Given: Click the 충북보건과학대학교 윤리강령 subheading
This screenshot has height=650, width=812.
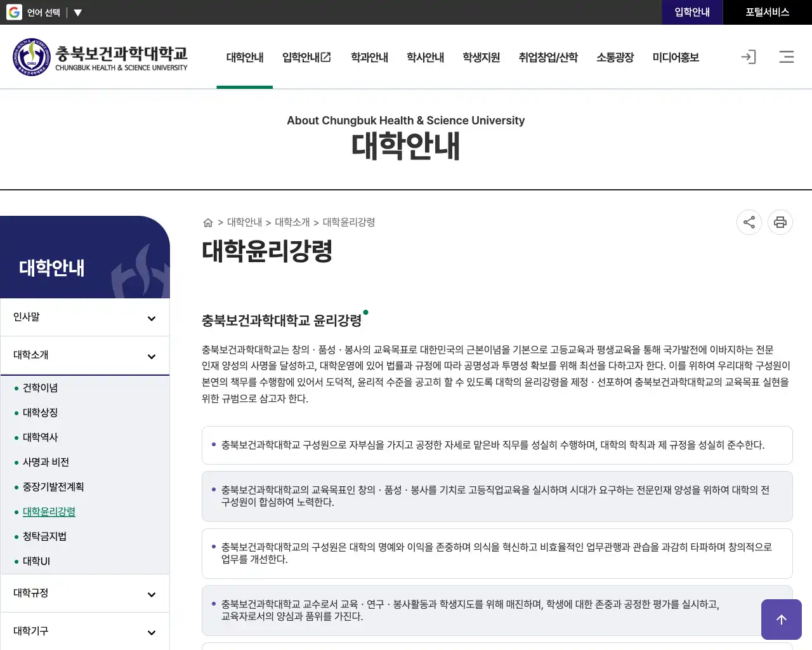Looking at the screenshot, I should point(282,321).
